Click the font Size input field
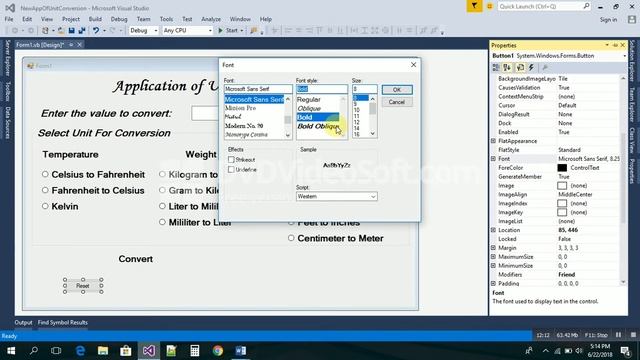The height and width of the screenshot is (360, 640). click(364, 89)
